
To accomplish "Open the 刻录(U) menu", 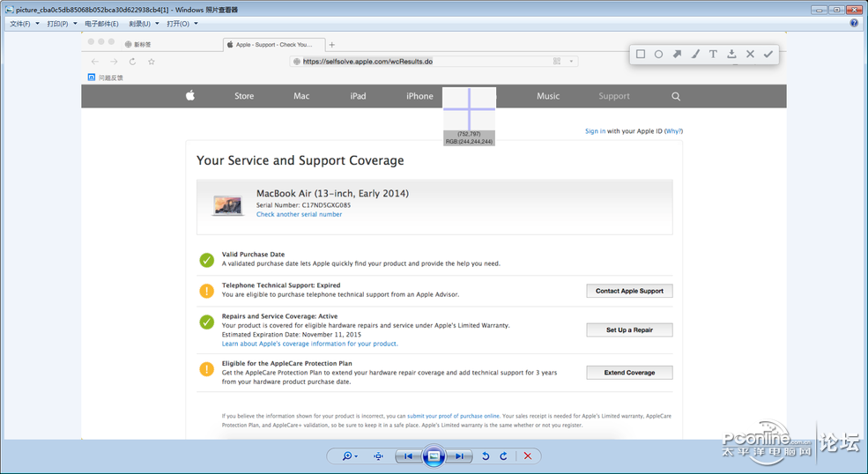I will click(144, 24).
